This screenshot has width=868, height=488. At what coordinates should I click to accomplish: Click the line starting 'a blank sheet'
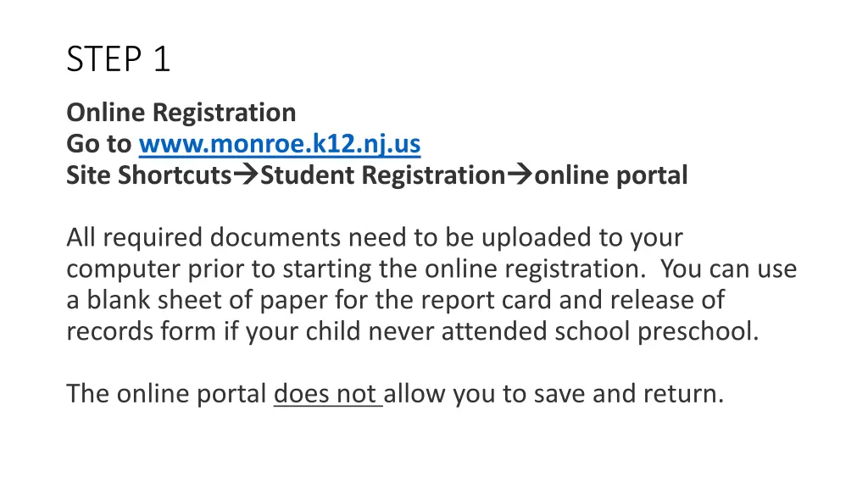coord(395,301)
